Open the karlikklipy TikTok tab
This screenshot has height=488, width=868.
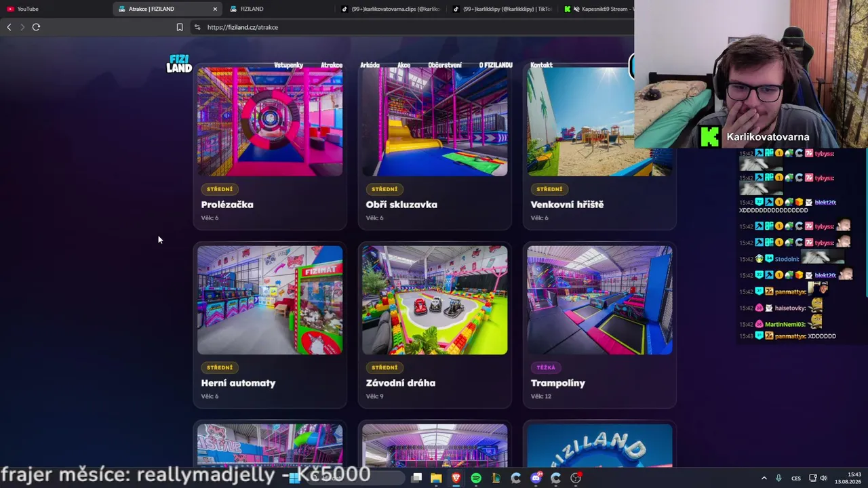502,9
